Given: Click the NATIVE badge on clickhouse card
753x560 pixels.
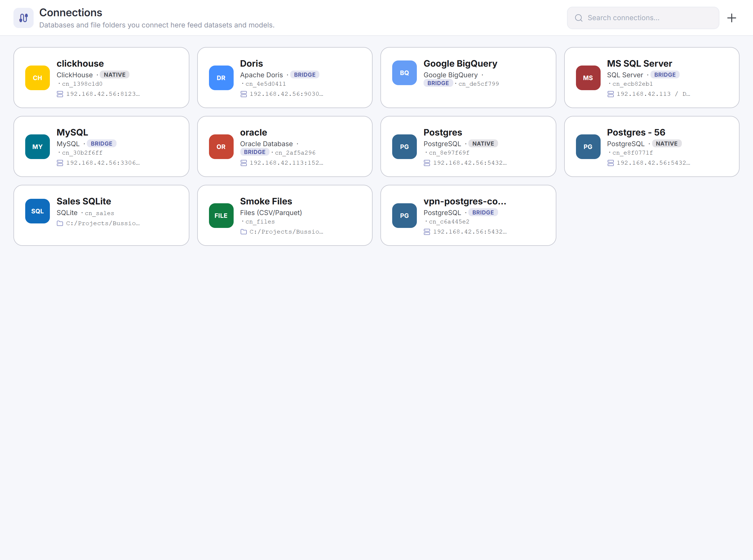Looking at the screenshot, I should pos(115,74).
